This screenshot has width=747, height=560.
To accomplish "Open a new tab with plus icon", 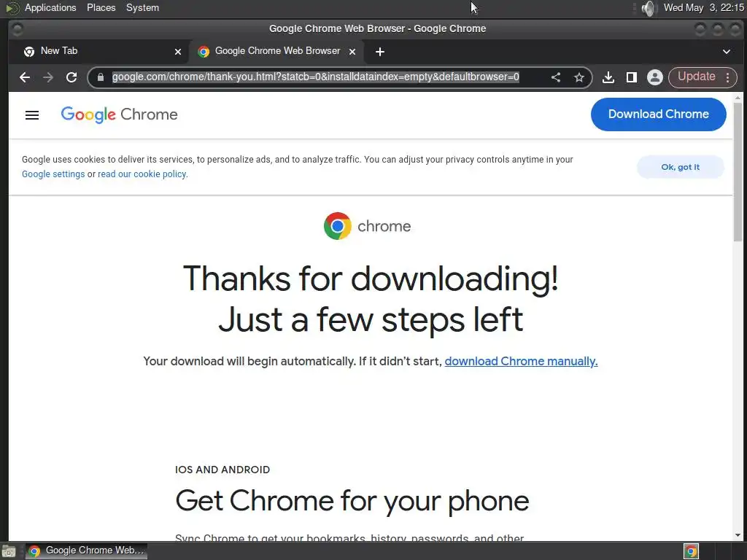I will pyautogui.click(x=379, y=52).
